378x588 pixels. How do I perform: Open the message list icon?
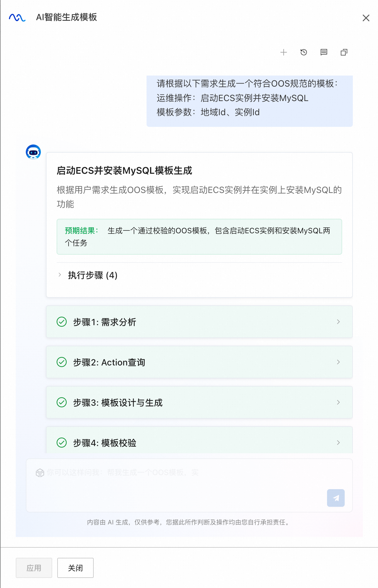click(x=324, y=52)
